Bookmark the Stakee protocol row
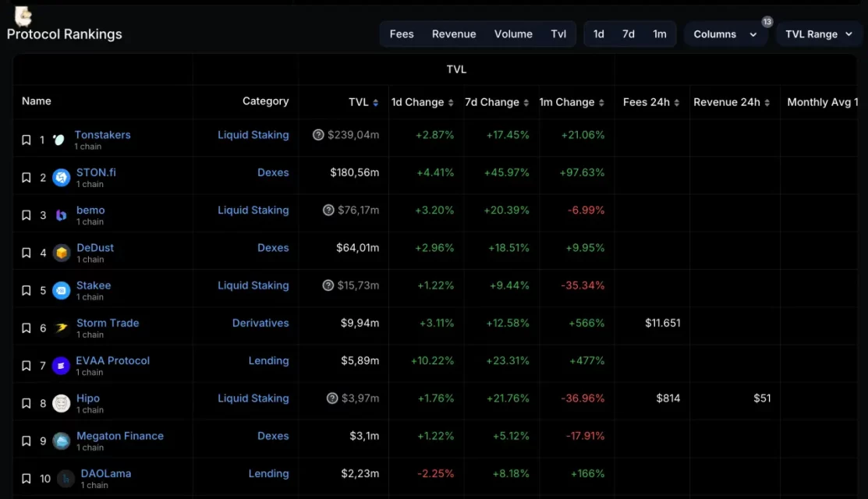Viewport: 868px width, 499px height. pos(26,291)
